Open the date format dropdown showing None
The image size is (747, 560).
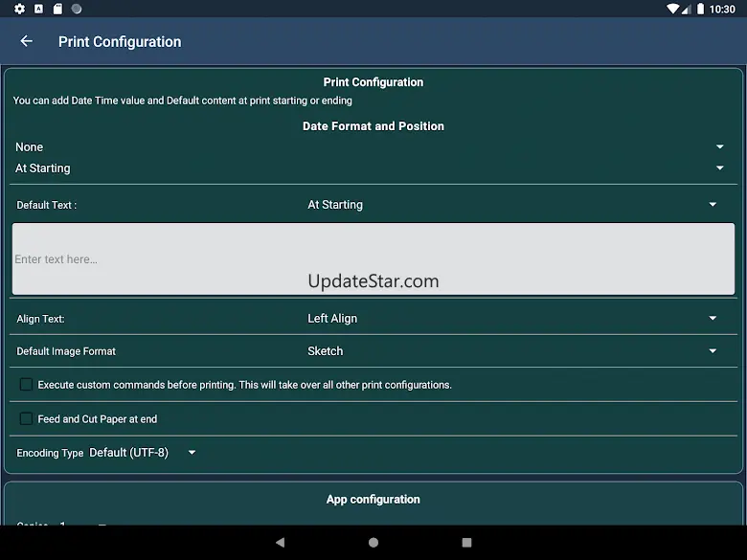(370, 146)
